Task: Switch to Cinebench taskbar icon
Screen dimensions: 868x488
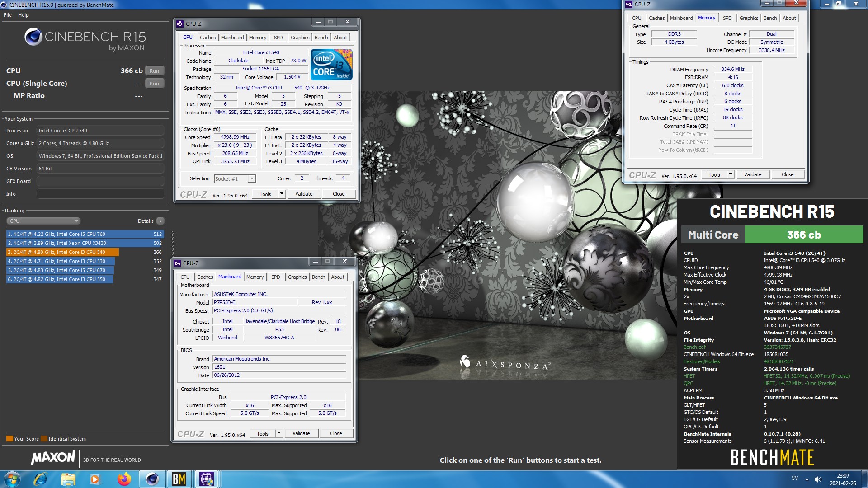Action: pyautogui.click(x=152, y=479)
